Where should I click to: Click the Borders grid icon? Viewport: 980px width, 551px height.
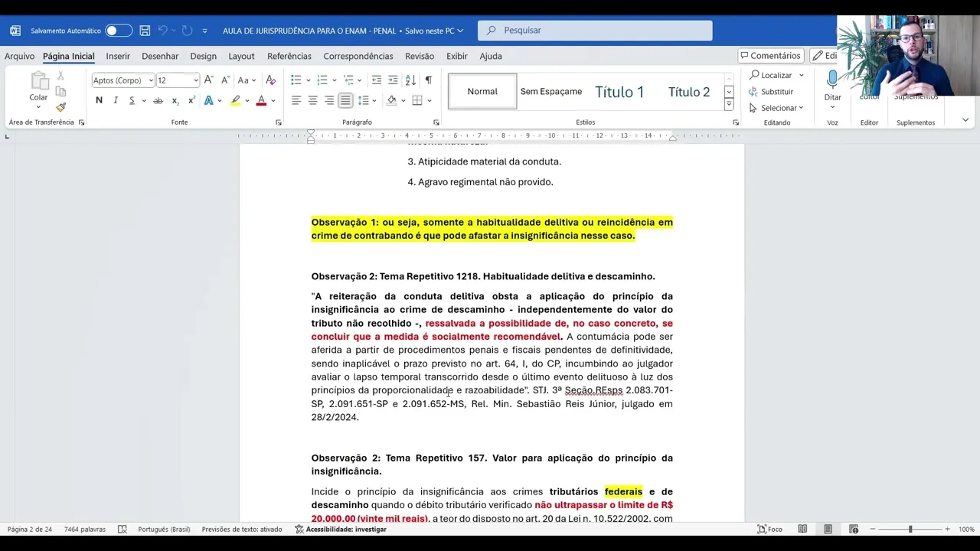(x=417, y=100)
